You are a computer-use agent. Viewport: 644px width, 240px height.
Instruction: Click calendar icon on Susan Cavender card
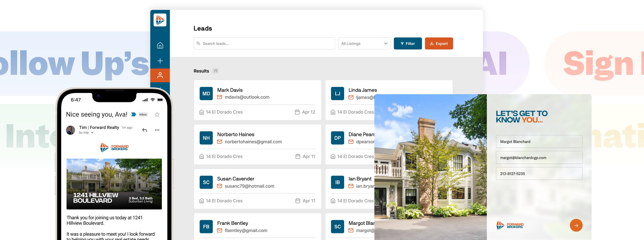click(298, 201)
